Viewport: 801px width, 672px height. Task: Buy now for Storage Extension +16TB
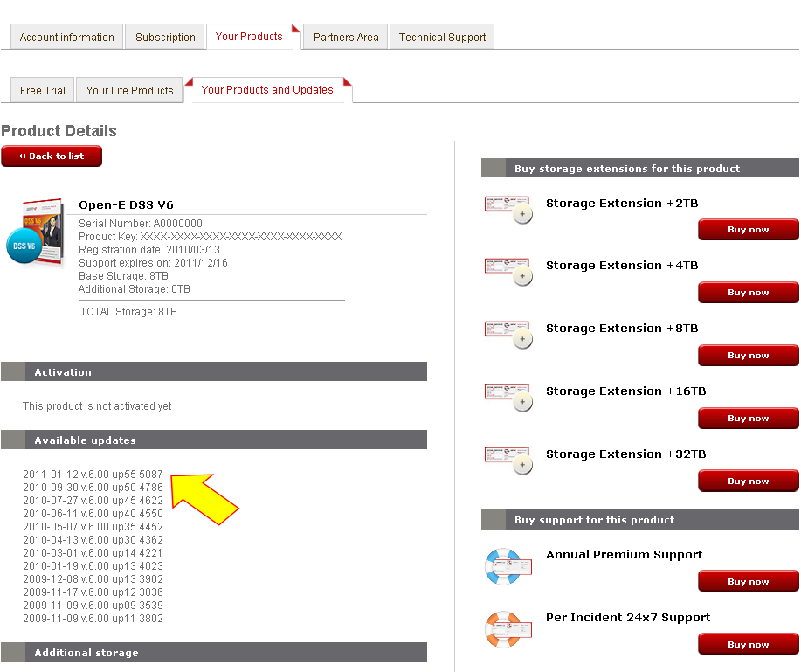749,418
